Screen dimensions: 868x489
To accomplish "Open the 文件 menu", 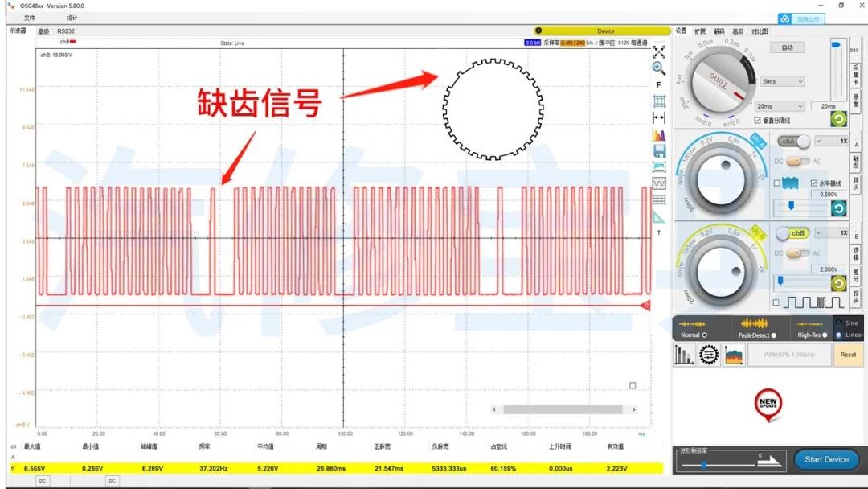I will tap(30, 18).
